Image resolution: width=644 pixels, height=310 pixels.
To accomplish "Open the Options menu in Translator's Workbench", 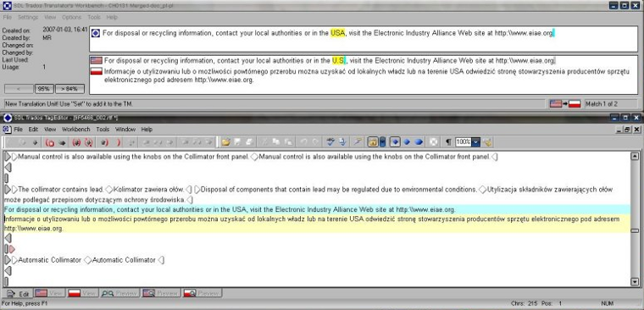I will click(71, 17).
